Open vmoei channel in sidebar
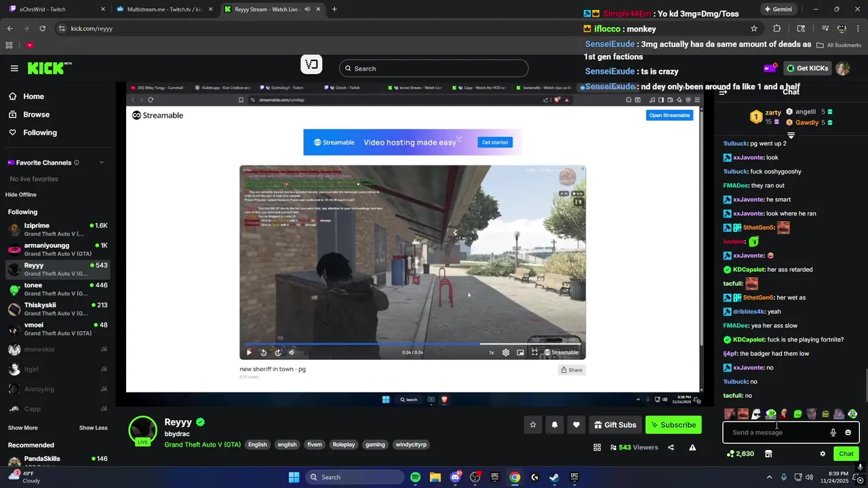The width and height of the screenshot is (868, 488). [58, 329]
